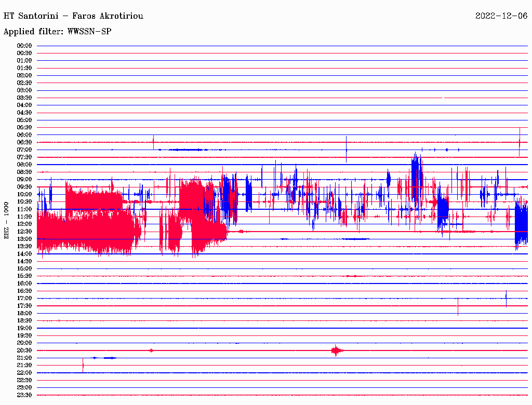Click the 07:30 time label
Image resolution: width=532 pixels, height=405 pixels.
click(24, 157)
